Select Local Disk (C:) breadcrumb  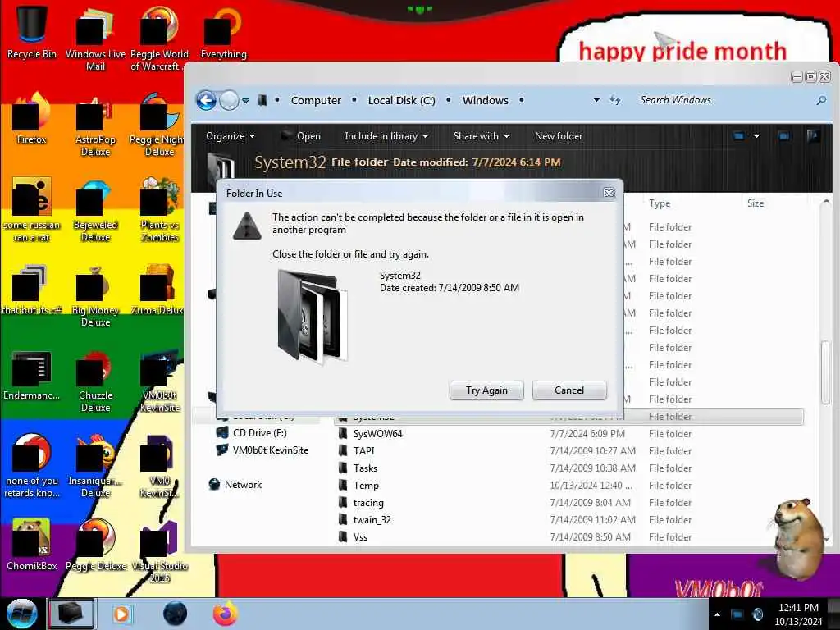(x=401, y=100)
